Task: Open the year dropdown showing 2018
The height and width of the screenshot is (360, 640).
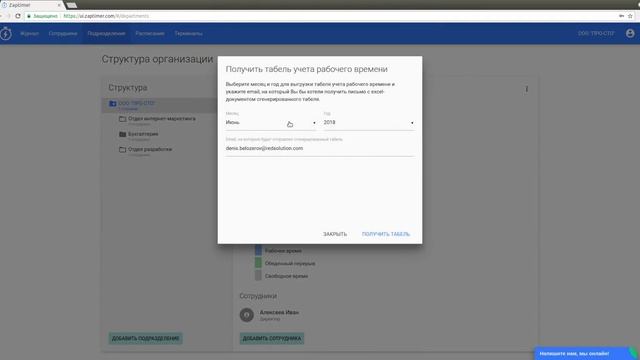Action: point(369,122)
